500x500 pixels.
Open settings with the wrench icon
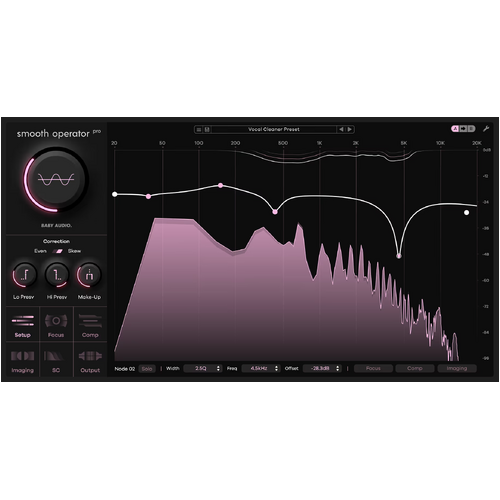486,129
